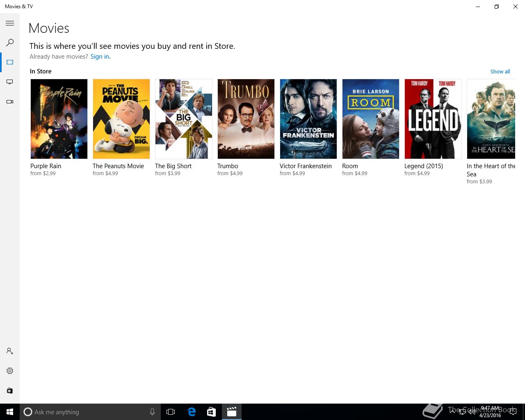Click The Peanuts Movie title text

118,166
